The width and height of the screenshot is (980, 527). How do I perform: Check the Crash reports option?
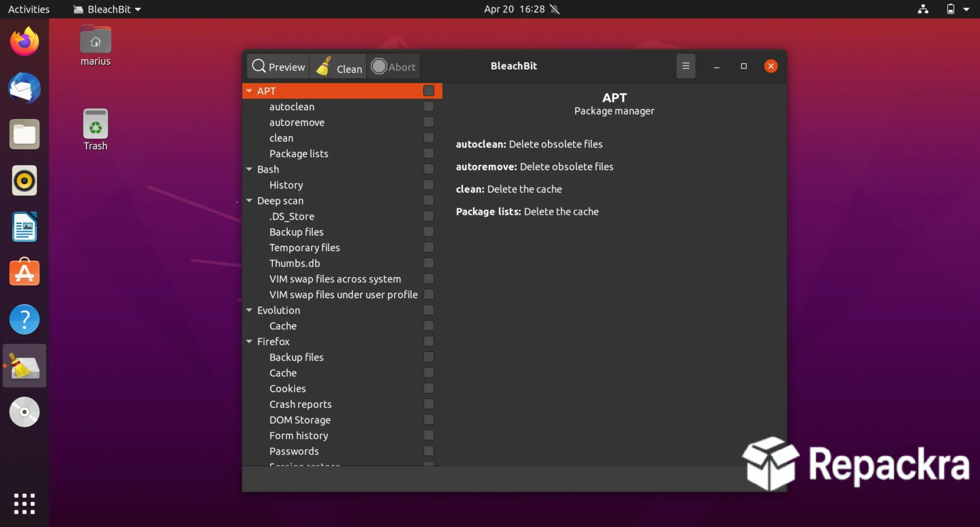429,404
